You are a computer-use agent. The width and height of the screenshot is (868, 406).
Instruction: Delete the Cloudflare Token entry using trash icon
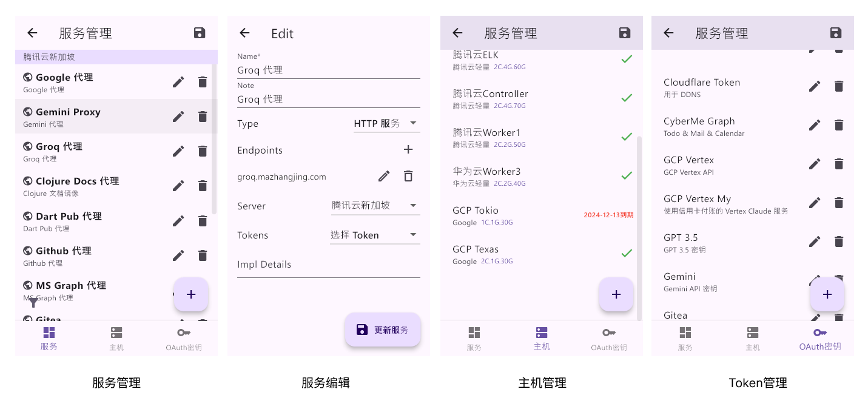tap(839, 86)
